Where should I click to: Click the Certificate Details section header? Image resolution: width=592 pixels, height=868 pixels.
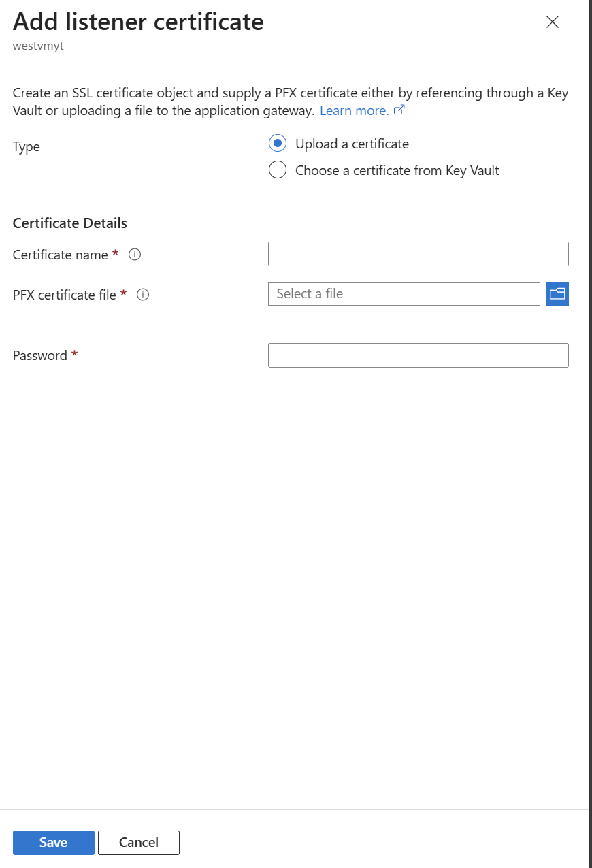[x=69, y=223]
